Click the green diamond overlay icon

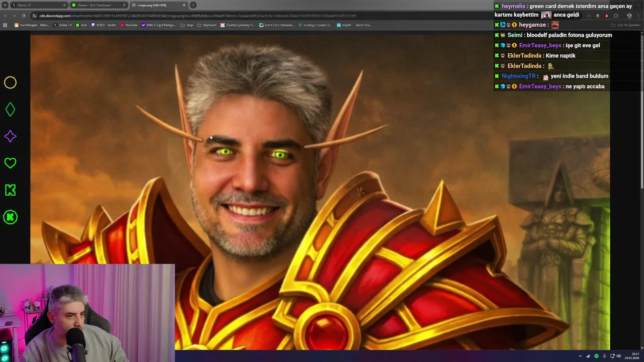pos(10,109)
